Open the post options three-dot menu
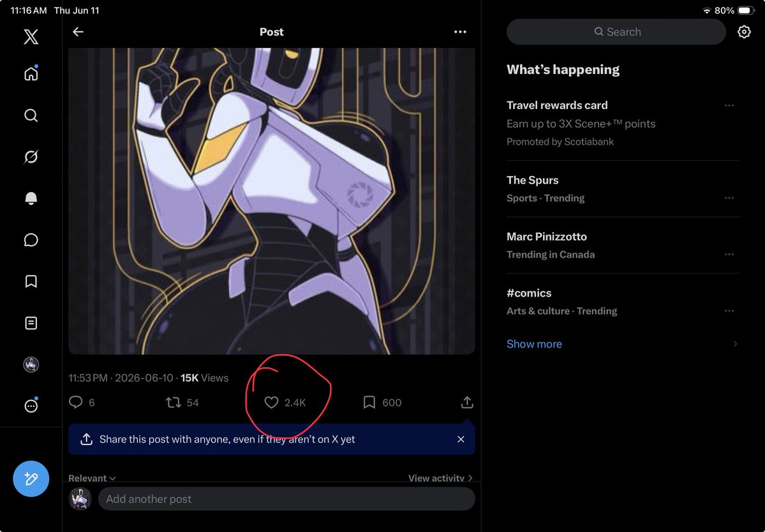 pyautogui.click(x=460, y=32)
